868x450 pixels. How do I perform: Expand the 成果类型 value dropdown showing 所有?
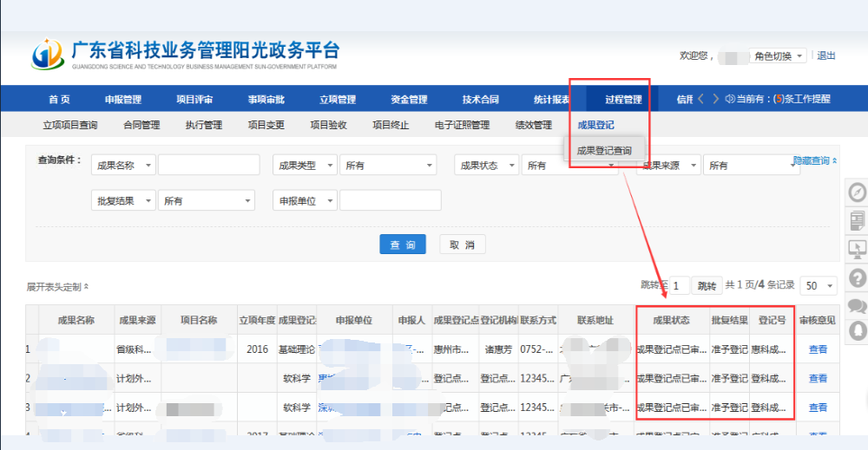coord(388,165)
